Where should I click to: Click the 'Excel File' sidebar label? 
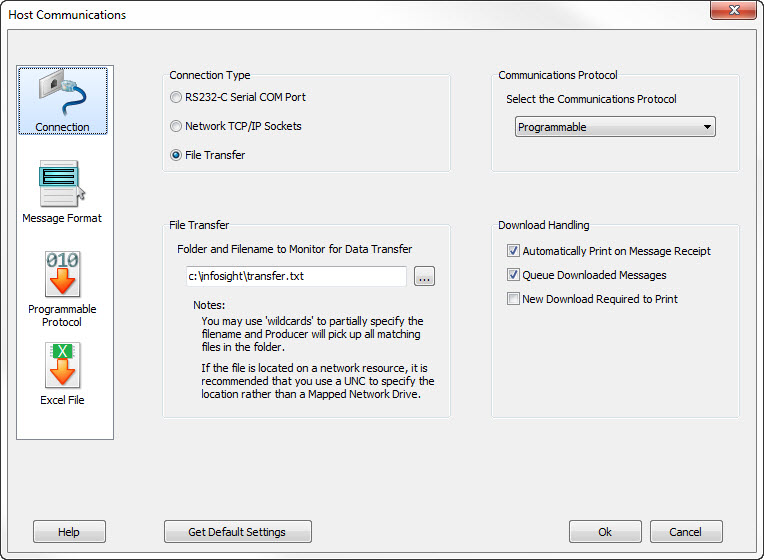pyautogui.click(x=62, y=400)
